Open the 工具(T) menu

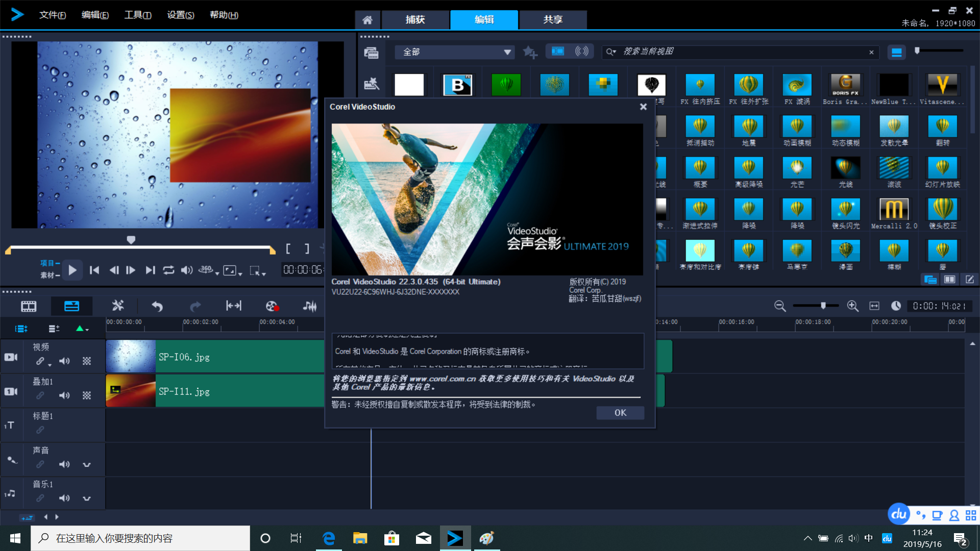point(138,15)
